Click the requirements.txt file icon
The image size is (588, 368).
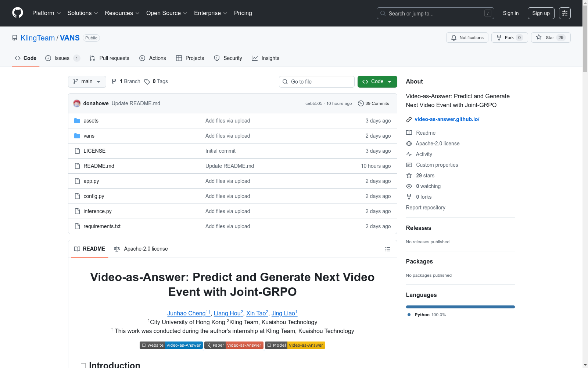(x=77, y=226)
